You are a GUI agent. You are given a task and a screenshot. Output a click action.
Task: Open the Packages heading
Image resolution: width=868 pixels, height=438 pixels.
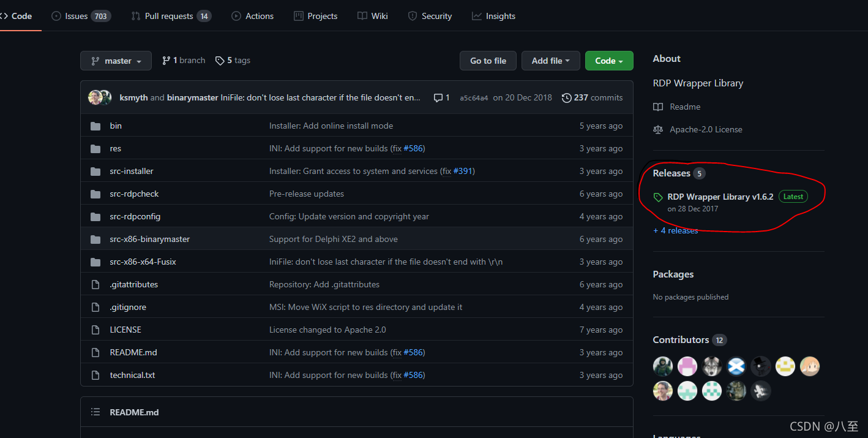click(673, 274)
